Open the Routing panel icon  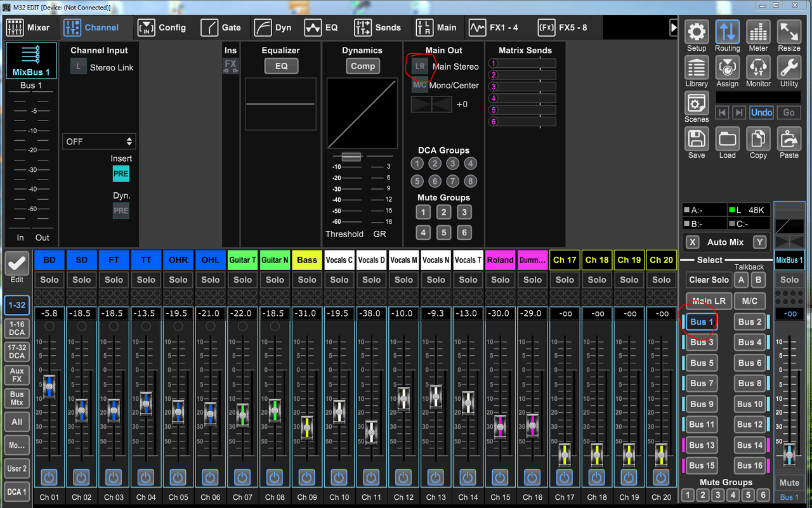(727, 32)
